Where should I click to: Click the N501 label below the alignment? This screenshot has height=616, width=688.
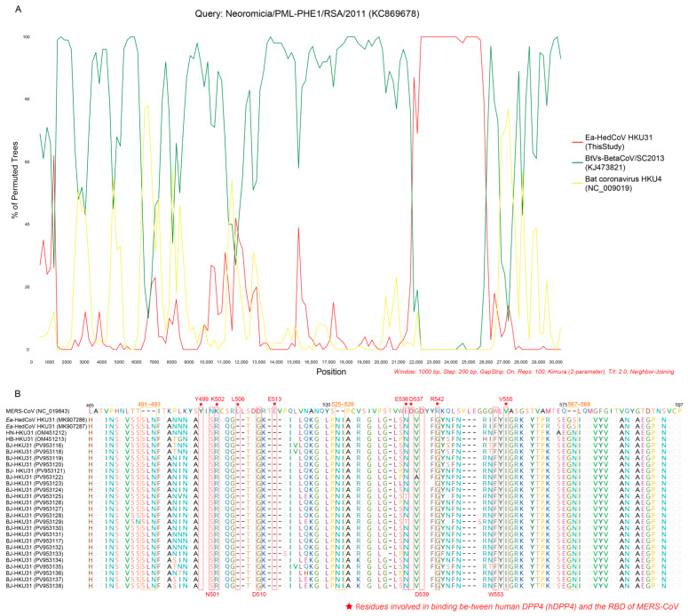coord(212,595)
